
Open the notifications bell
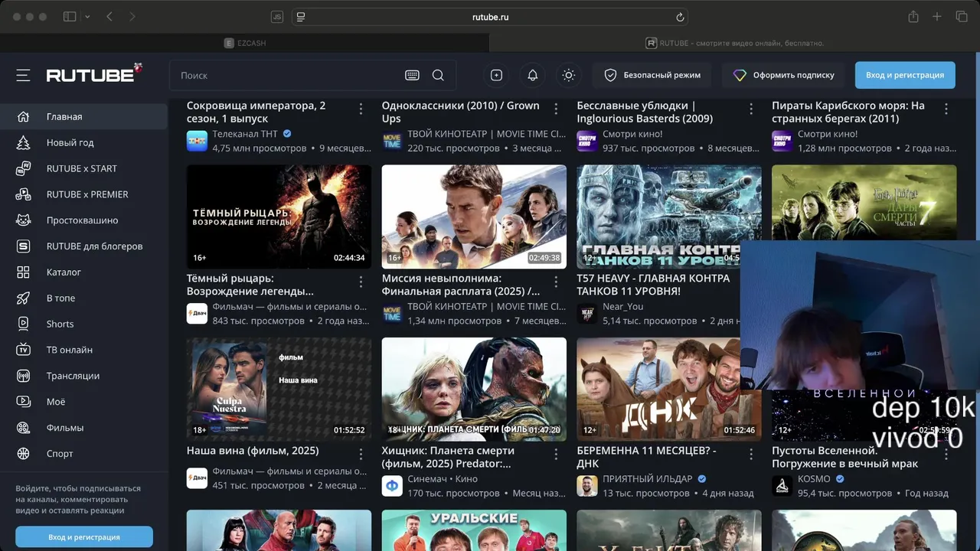click(x=533, y=75)
